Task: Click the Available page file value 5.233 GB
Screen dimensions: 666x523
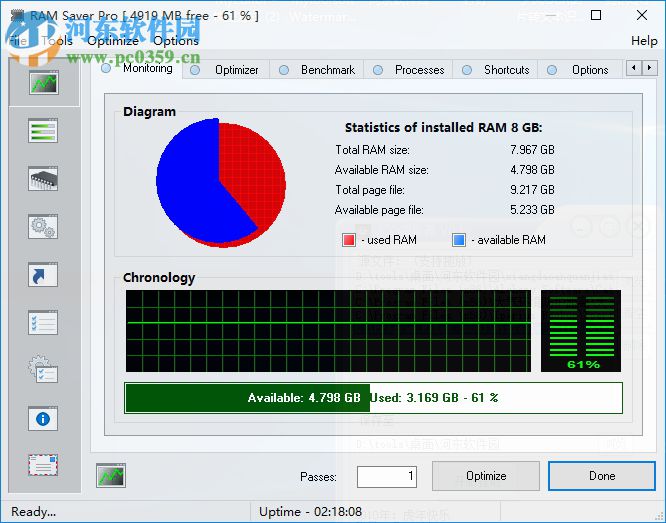Action: 532,209
